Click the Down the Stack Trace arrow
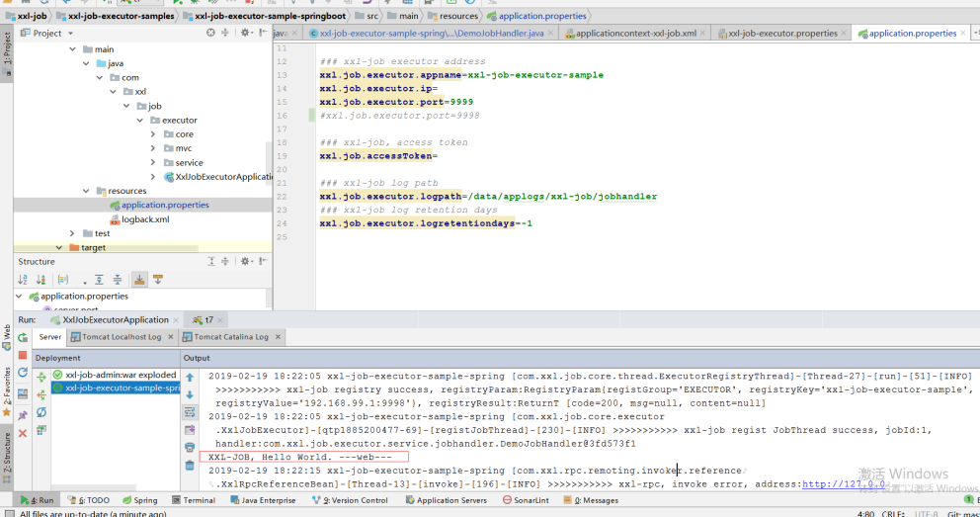The image size is (980, 517). pos(190,394)
